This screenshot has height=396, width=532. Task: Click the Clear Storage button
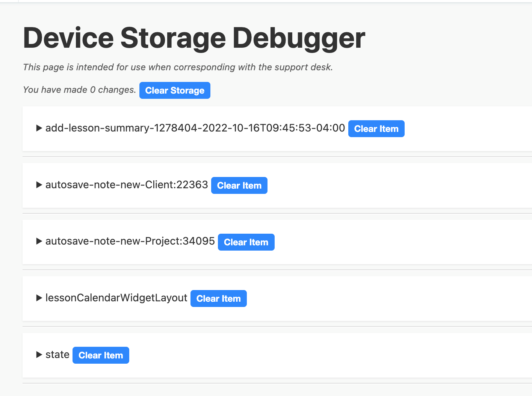[x=175, y=91]
